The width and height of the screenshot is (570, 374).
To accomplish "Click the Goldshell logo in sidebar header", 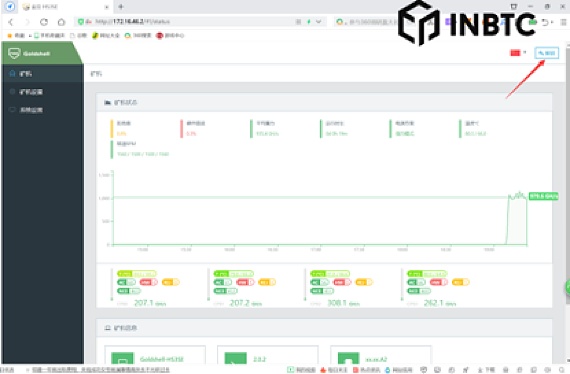I will pos(14,53).
